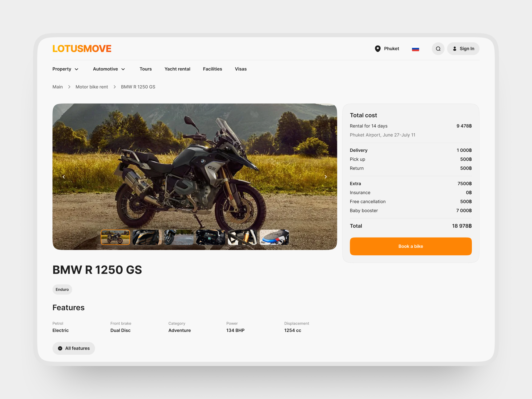The width and height of the screenshot is (532, 399).
Task: Go to previous photo using left arrow
Action: click(64, 177)
